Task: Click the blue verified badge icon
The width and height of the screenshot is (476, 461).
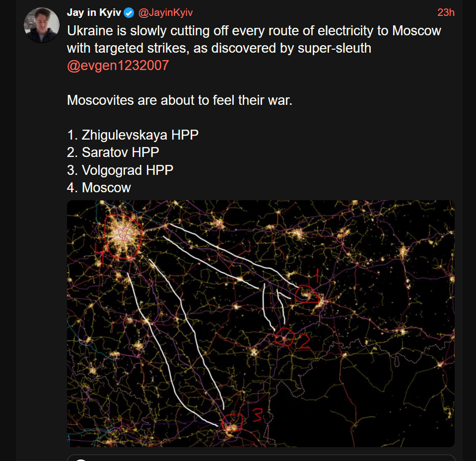Action: point(129,12)
